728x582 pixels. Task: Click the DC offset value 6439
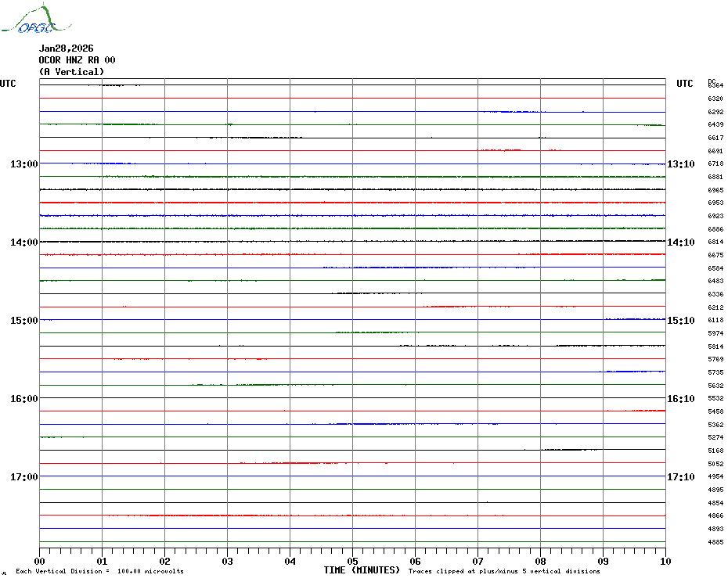coord(715,125)
